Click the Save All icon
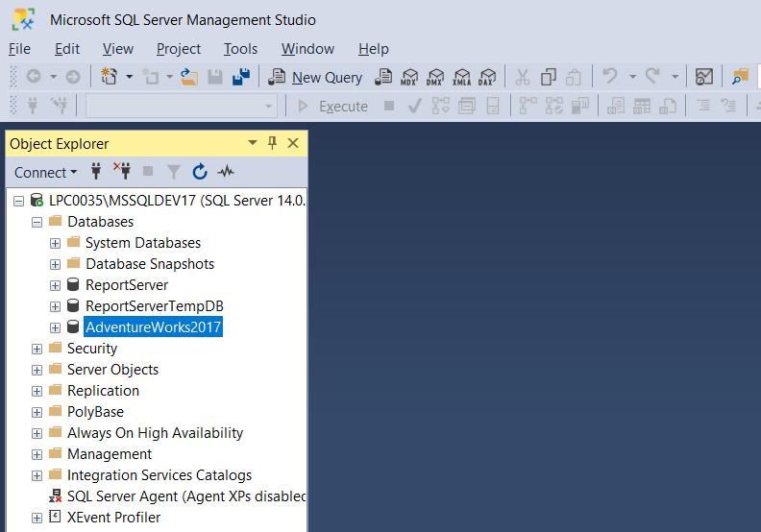Image resolution: width=761 pixels, height=532 pixels. [x=241, y=77]
